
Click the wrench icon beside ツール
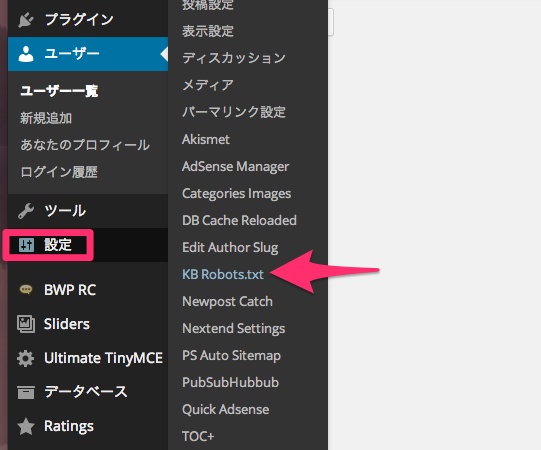26,211
